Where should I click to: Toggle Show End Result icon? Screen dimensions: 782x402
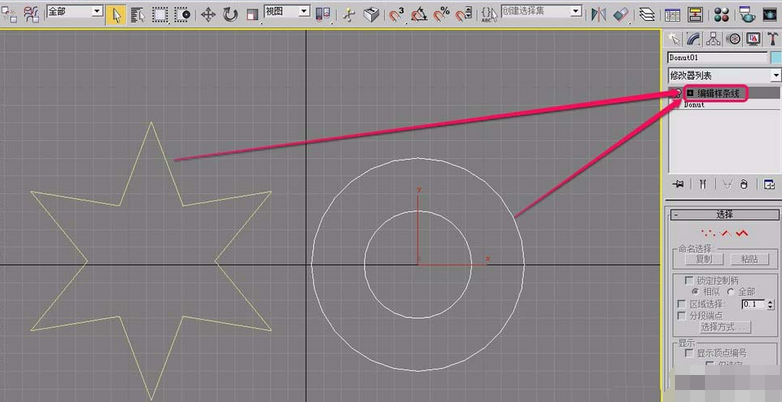[x=703, y=184]
